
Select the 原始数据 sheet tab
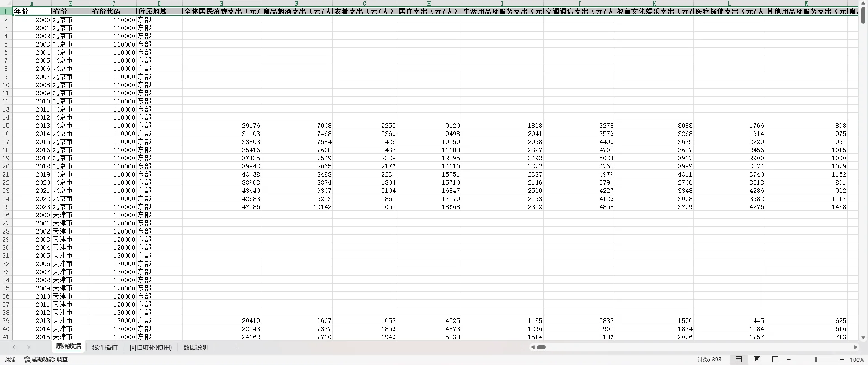point(68,346)
